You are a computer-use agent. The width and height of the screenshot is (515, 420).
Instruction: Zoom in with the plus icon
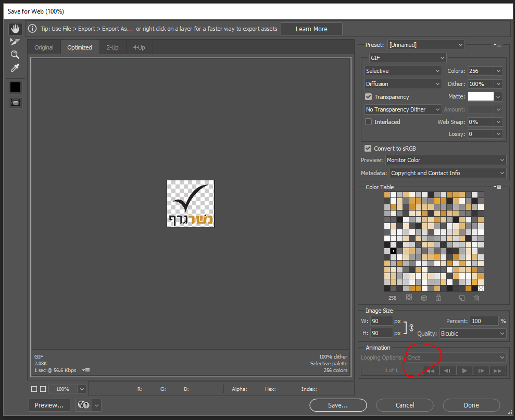tap(43, 389)
